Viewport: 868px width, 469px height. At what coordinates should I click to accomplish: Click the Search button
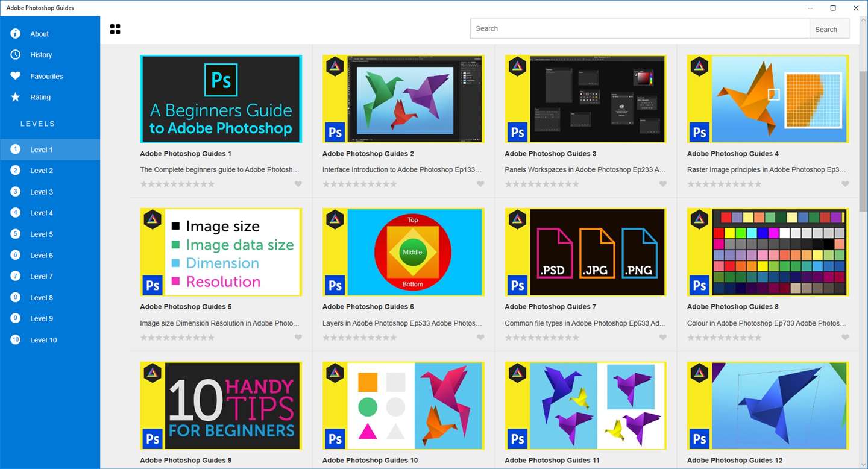[829, 28]
